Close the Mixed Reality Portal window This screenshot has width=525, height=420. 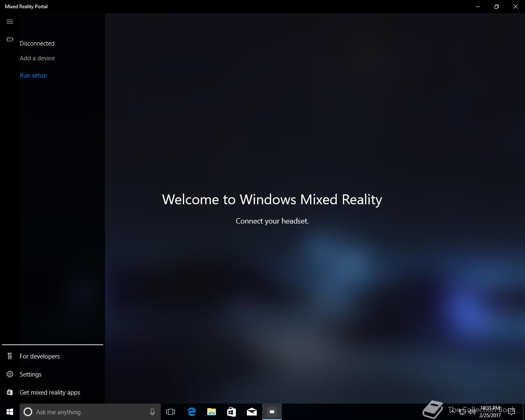pyautogui.click(x=516, y=7)
